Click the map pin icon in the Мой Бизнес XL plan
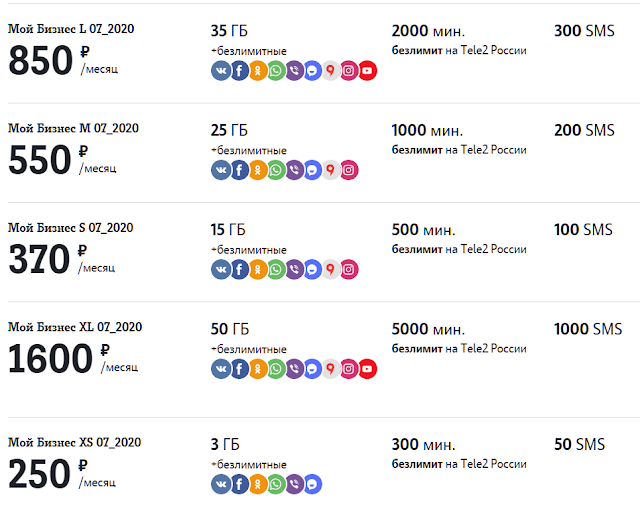 click(x=331, y=369)
